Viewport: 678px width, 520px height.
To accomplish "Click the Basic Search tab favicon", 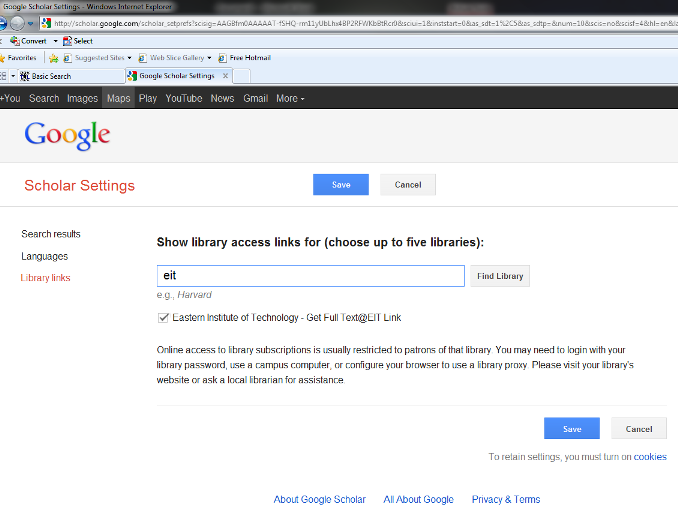I will pos(25,76).
